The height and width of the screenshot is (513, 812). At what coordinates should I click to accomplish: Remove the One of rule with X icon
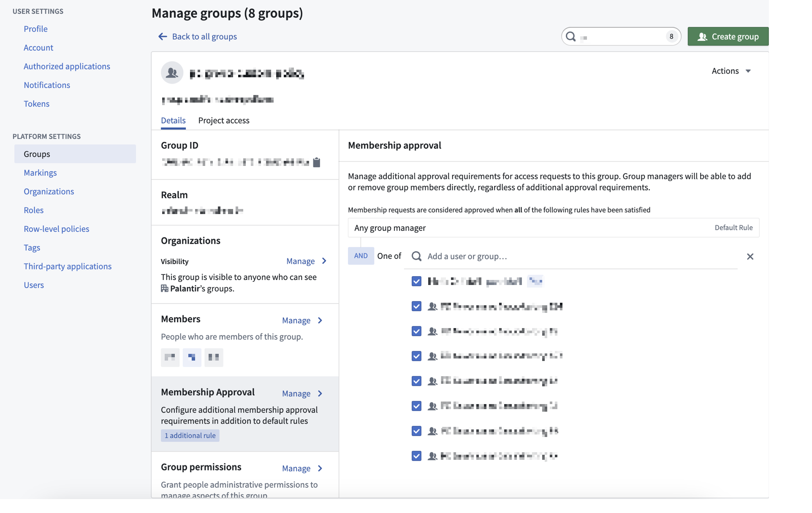[750, 257]
